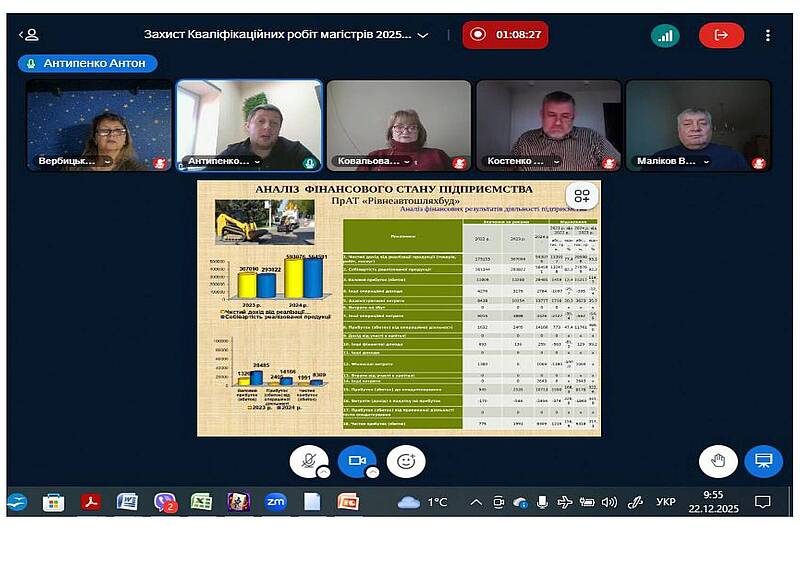Open the connection signal strength indicator
800x565 pixels.
(665, 35)
